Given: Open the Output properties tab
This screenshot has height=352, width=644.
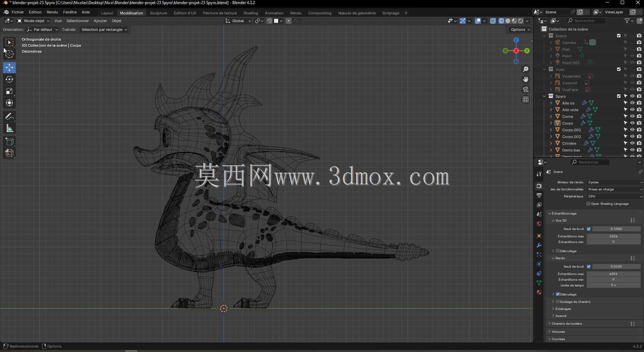Looking at the screenshot, I should tap(539, 195).
